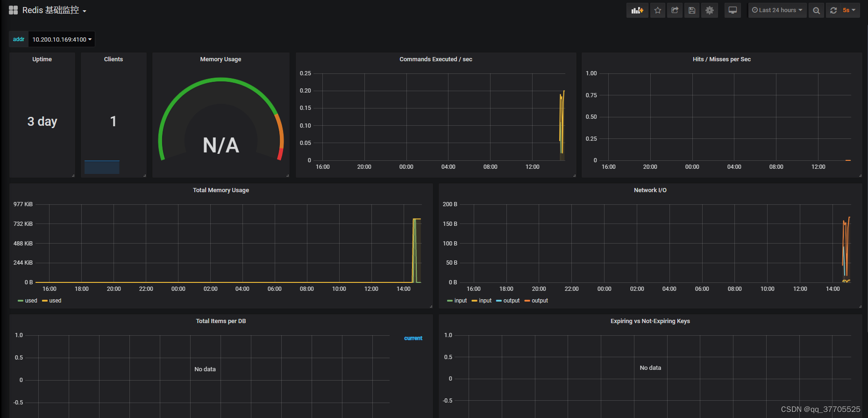The image size is (868, 418).
Task: Click the zoom out time range magnifier
Action: (x=816, y=10)
